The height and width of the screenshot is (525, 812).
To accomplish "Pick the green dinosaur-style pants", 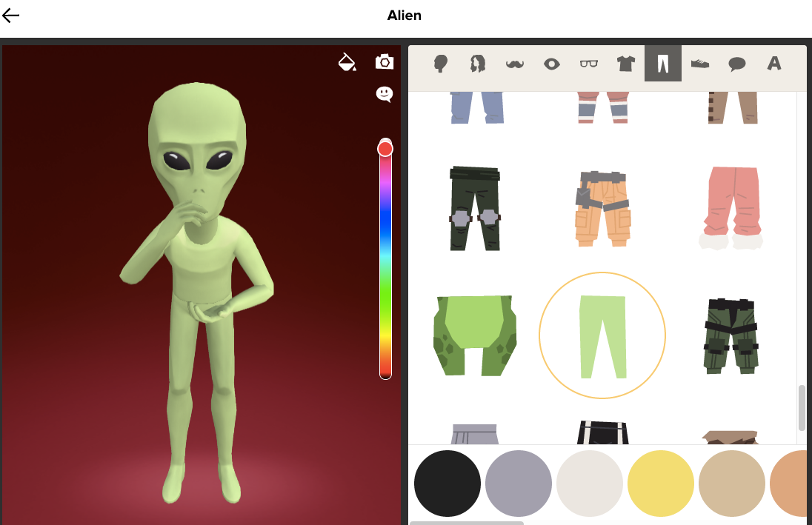I will coord(475,335).
